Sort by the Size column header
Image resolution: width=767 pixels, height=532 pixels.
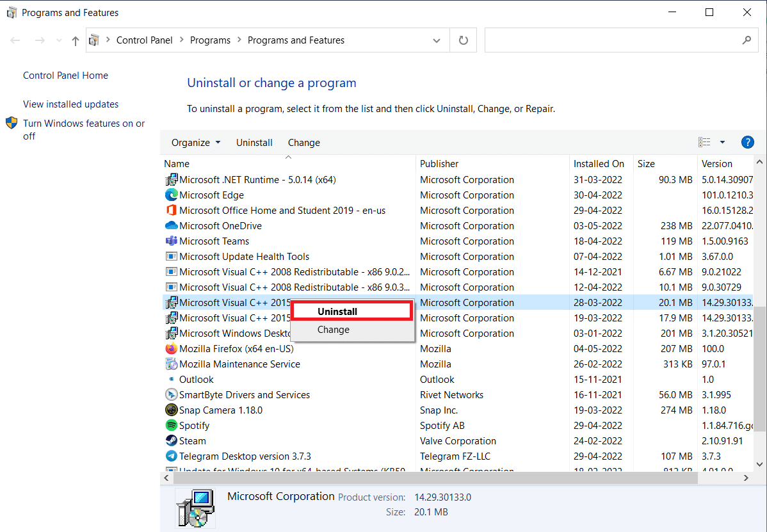665,164
